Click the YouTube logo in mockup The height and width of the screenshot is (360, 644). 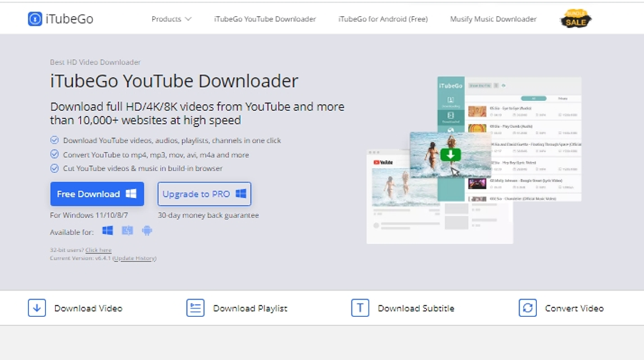tap(383, 162)
